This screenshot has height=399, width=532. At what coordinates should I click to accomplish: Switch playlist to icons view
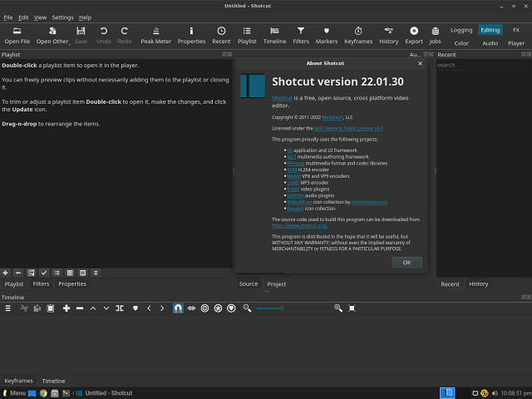pos(83,273)
